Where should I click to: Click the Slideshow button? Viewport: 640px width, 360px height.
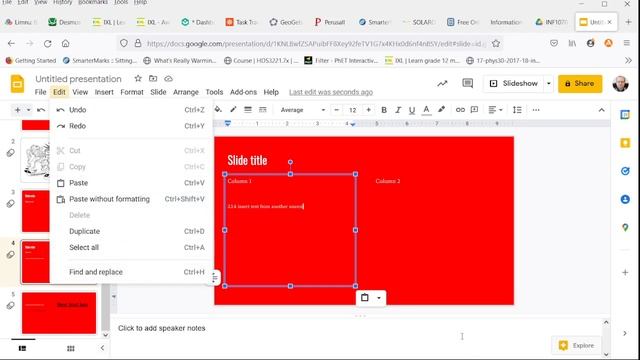tap(514, 84)
